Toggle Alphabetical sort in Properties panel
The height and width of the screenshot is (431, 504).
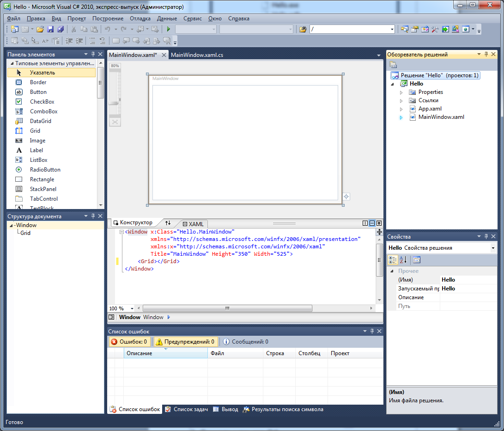pyautogui.click(x=403, y=260)
